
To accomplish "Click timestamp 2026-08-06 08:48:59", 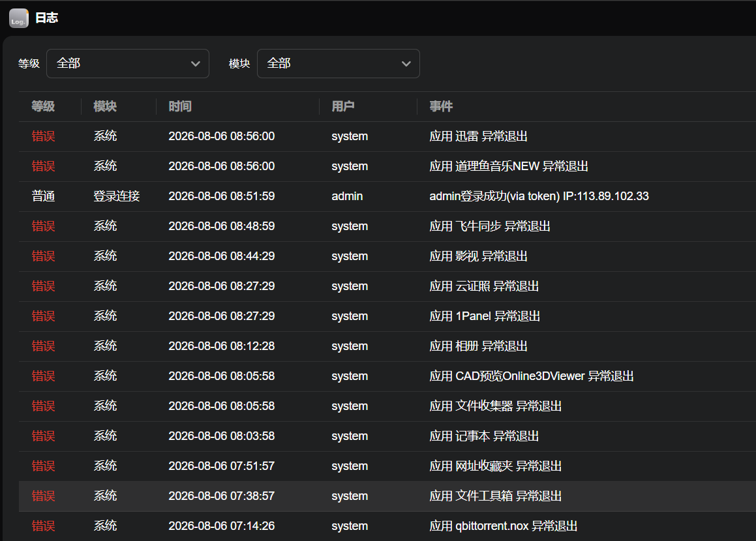I will click(222, 226).
